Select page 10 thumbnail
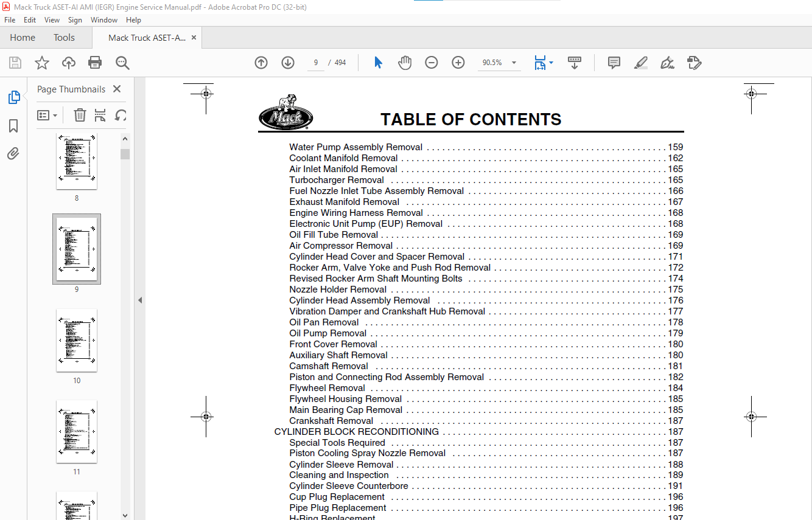Screen dimensions: 812x520 click(x=77, y=340)
